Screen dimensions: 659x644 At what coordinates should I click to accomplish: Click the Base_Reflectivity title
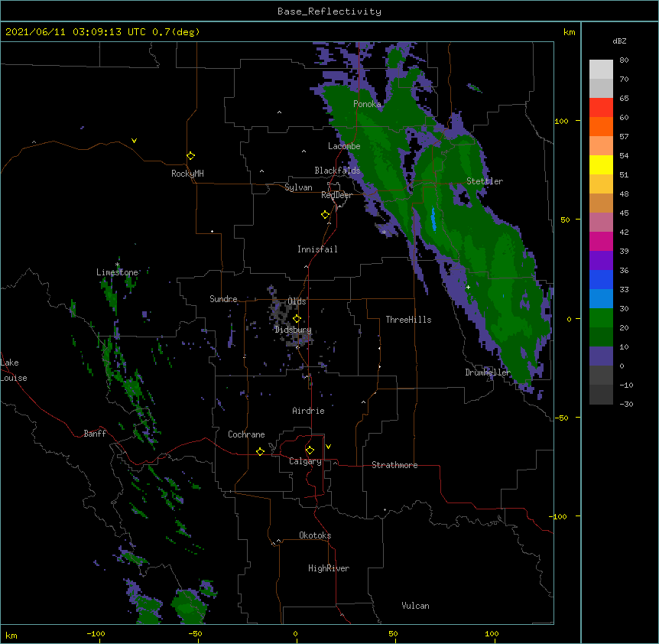coord(329,11)
